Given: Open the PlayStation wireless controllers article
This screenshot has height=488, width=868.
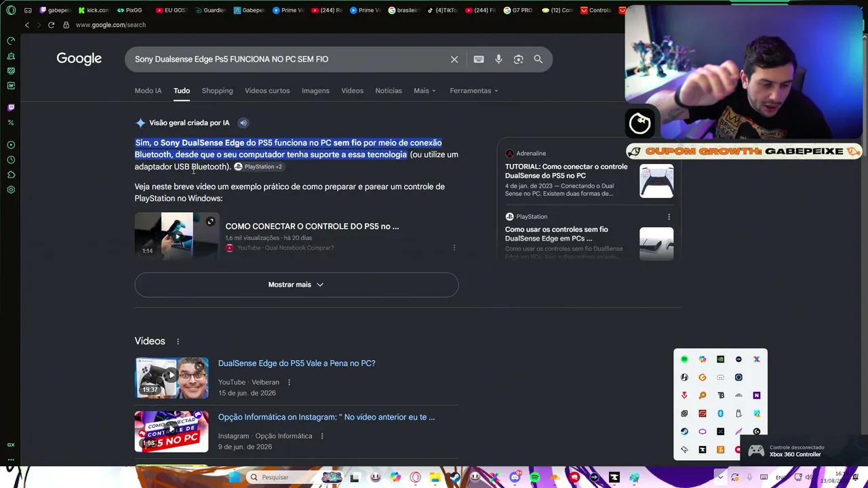Looking at the screenshot, I should point(557,234).
